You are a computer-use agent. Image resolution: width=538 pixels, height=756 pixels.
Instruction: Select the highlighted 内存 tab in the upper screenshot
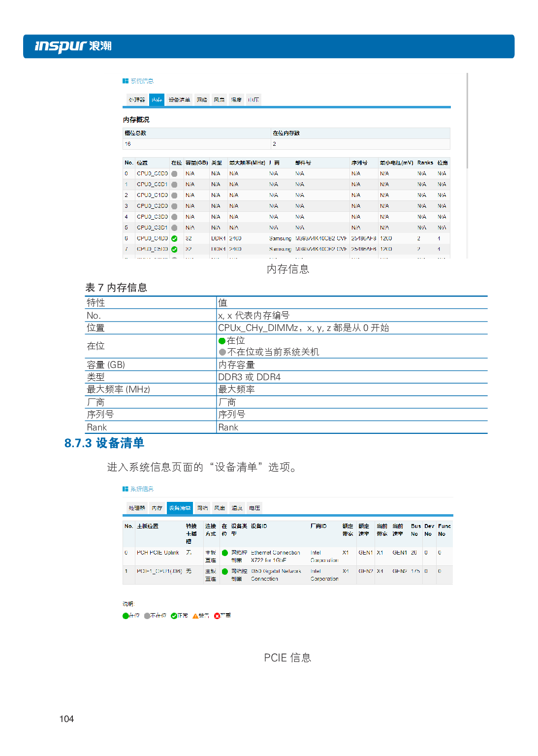[x=157, y=100]
